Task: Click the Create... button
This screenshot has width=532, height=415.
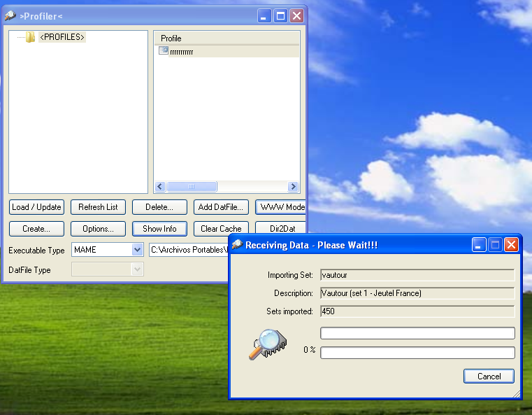Action: click(36, 229)
